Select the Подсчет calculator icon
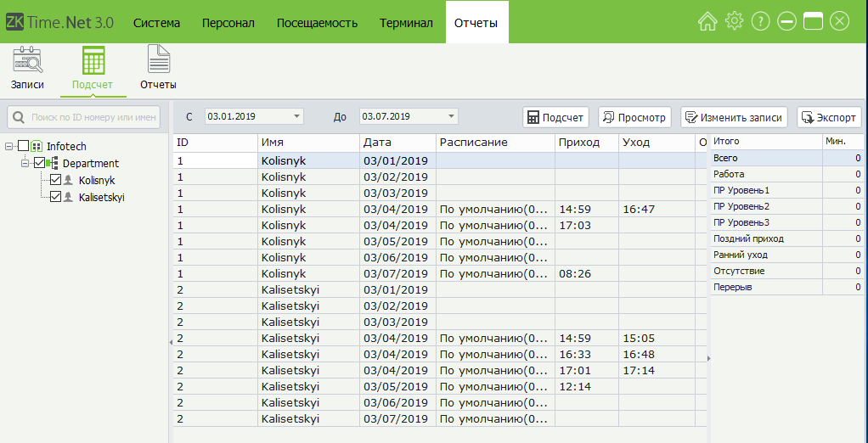 [92, 61]
